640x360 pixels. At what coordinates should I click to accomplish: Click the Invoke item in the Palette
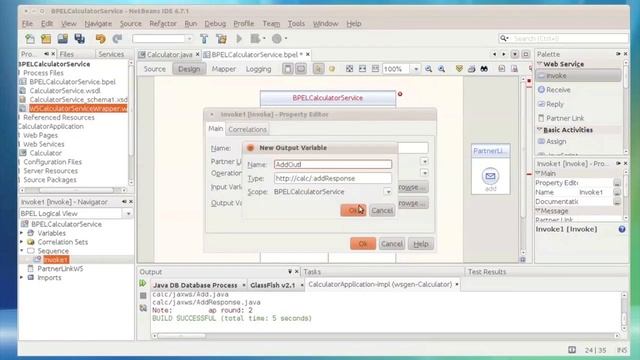pyautogui.click(x=578, y=76)
